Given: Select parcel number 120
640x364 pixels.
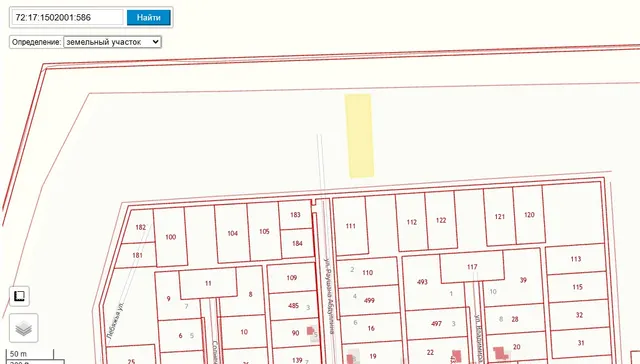Looking at the screenshot, I should pyautogui.click(x=529, y=215).
